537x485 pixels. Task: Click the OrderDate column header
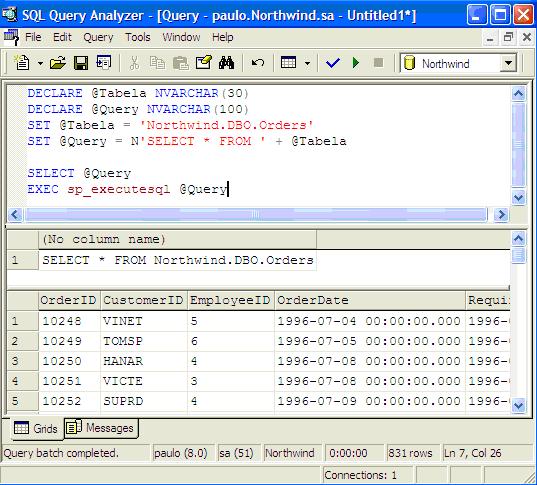click(x=370, y=300)
